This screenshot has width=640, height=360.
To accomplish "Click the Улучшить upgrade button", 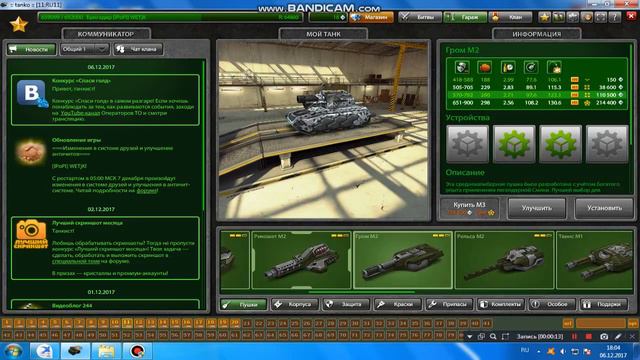I will coord(537,208).
